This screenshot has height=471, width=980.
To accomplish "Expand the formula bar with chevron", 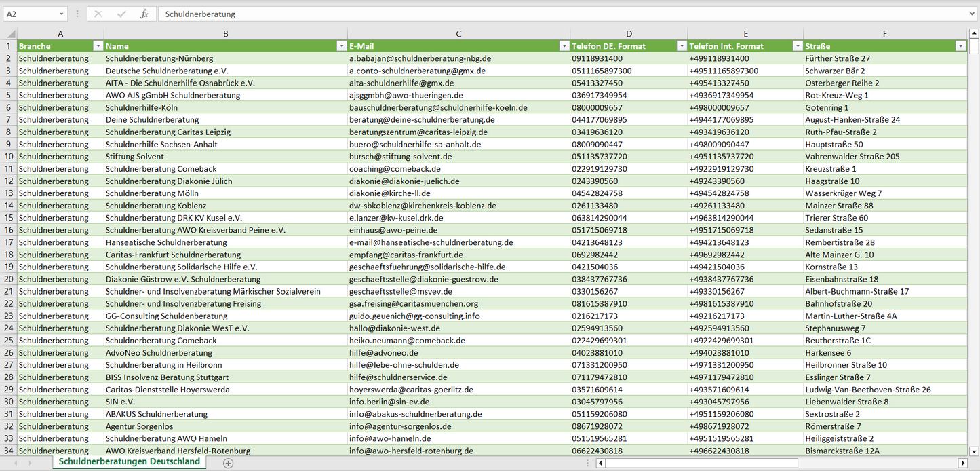I will tap(973, 14).
